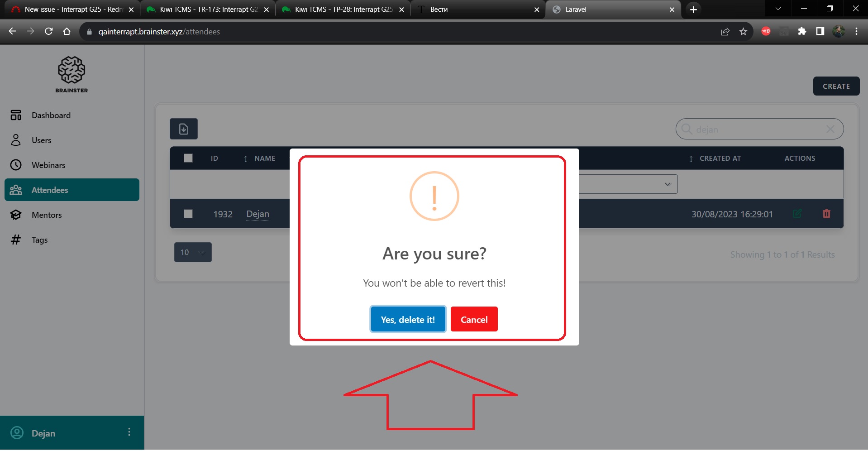The width and height of the screenshot is (868, 451).
Task: Toggle the select-all header checkbox
Action: click(188, 158)
